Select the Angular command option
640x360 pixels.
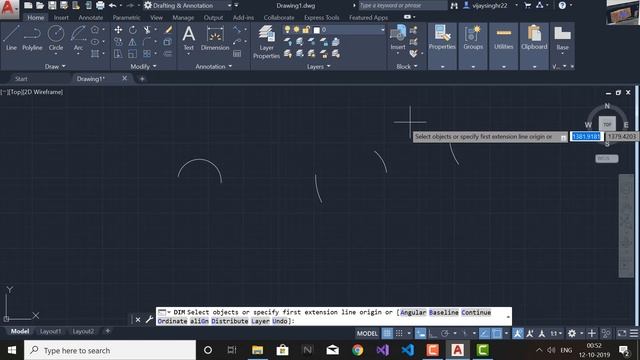tap(413, 312)
